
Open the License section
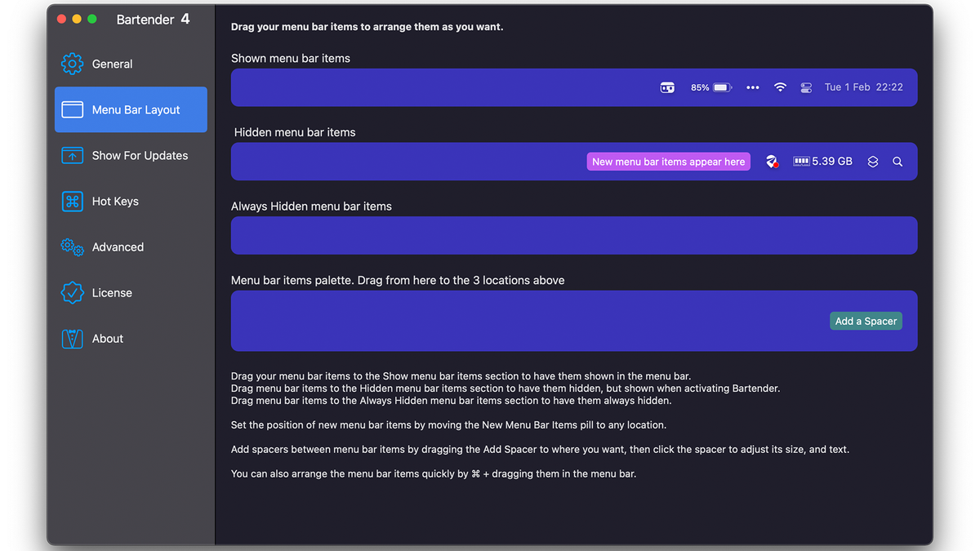click(x=112, y=292)
